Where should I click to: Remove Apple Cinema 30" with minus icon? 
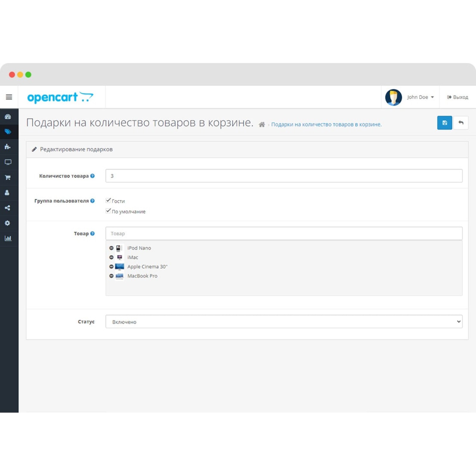point(111,267)
